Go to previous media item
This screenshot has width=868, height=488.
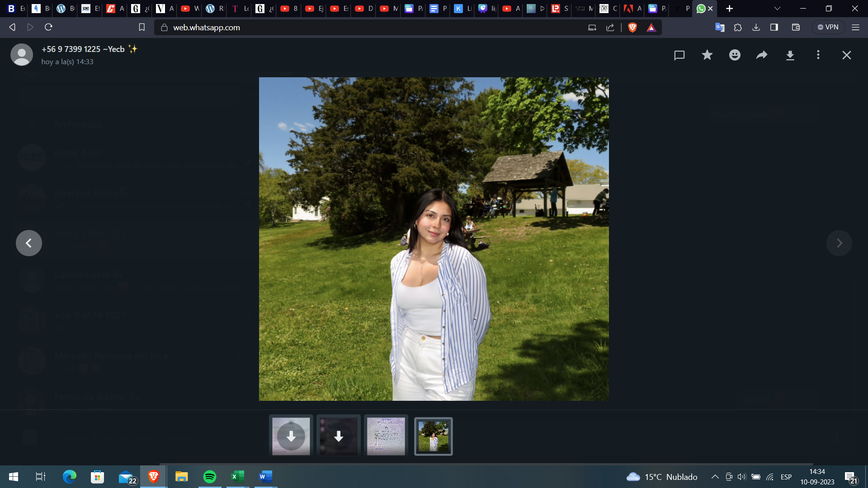point(29,243)
